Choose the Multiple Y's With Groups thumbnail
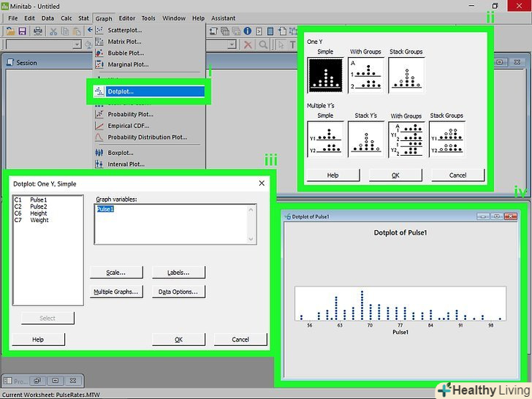The height and width of the screenshot is (399, 532). [x=406, y=139]
